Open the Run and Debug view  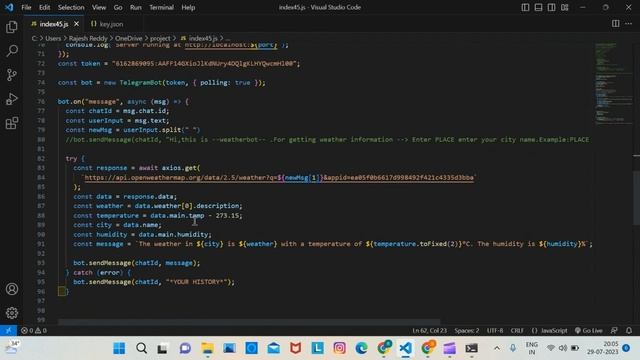(12, 99)
